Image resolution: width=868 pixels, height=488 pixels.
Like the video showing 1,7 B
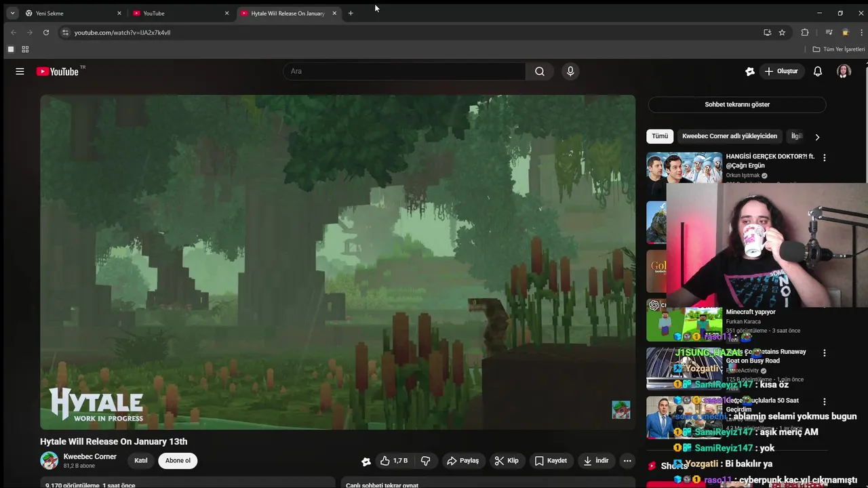[x=394, y=461]
